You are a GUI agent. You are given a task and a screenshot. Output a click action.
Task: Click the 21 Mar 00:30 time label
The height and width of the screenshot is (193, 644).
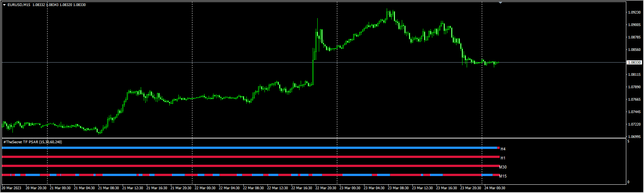60,188
